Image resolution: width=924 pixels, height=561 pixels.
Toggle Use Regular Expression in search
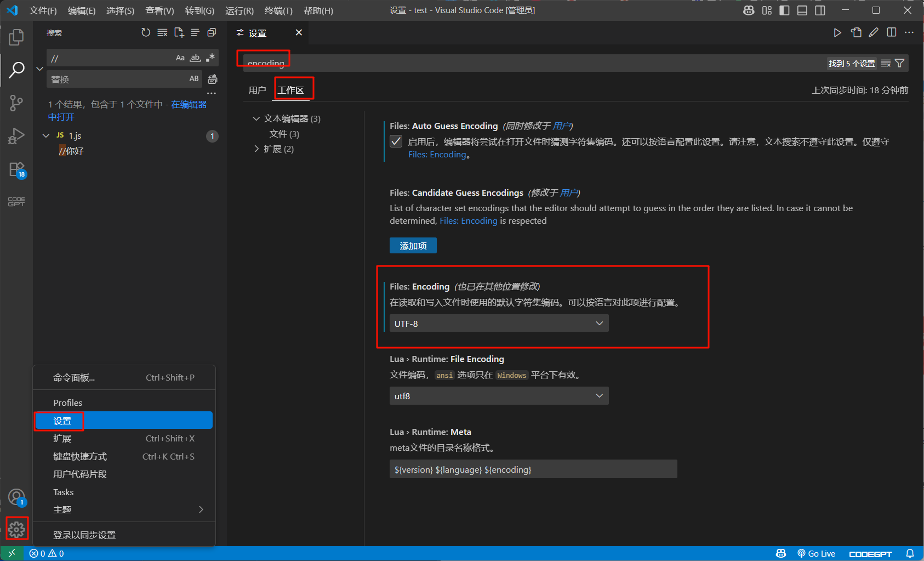click(210, 58)
